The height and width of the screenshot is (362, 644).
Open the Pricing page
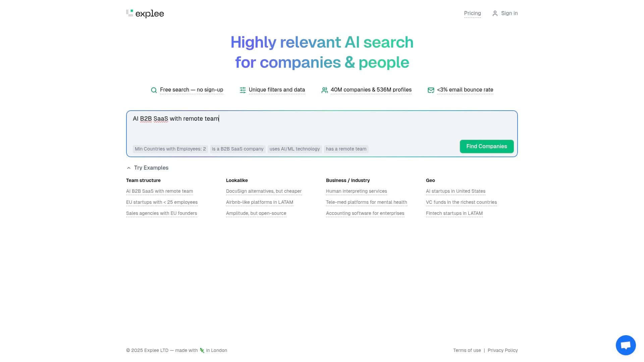pyautogui.click(x=472, y=13)
